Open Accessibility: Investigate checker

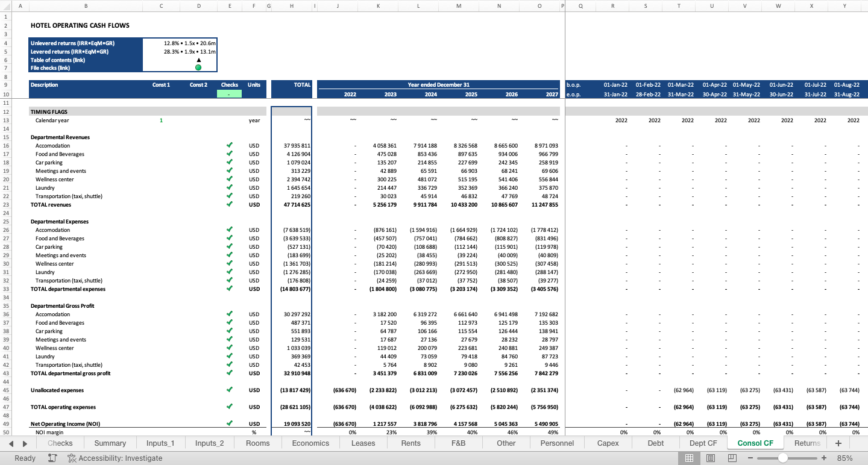(x=115, y=458)
